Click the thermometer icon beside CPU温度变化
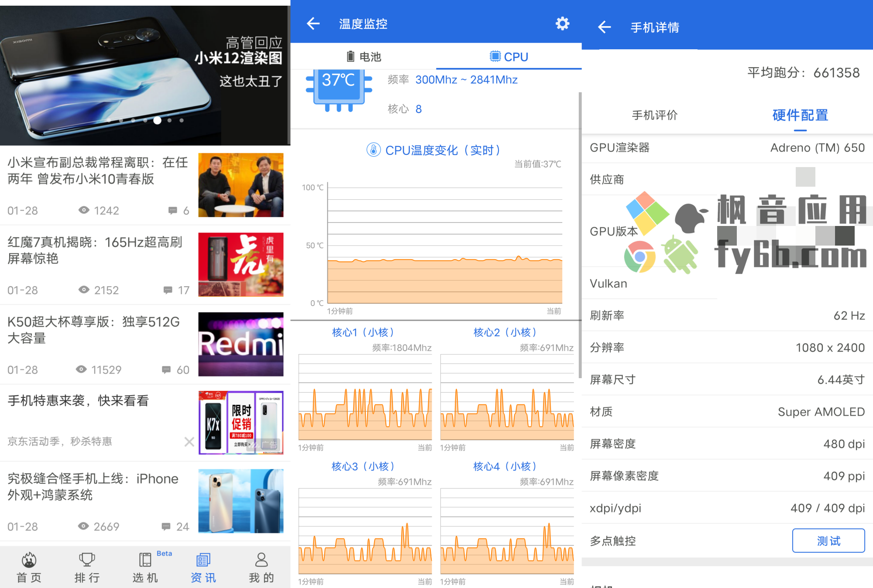 pos(373,150)
